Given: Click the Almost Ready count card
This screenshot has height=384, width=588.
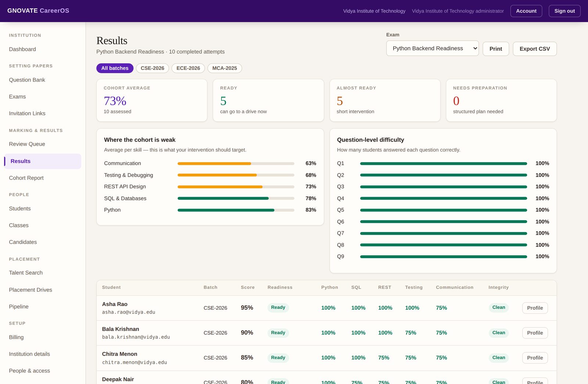Looking at the screenshot, I should [x=385, y=100].
